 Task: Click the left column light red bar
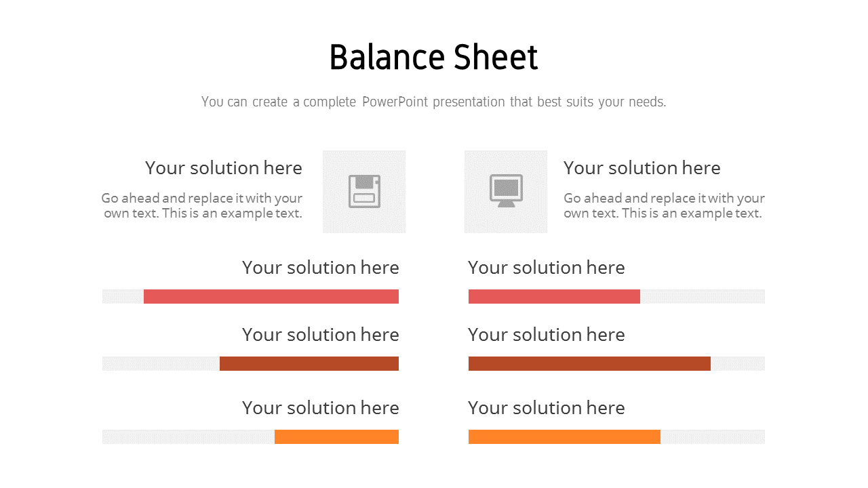271,297
